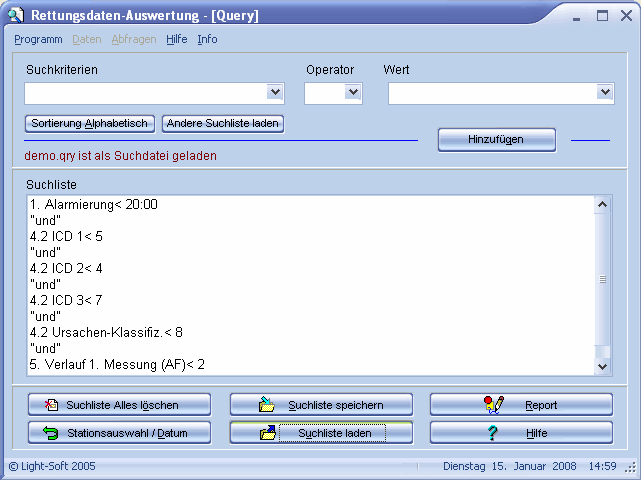This screenshot has width=641, height=480.
Task: Click the Hinzufügen button
Action: [x=497, y=139]
